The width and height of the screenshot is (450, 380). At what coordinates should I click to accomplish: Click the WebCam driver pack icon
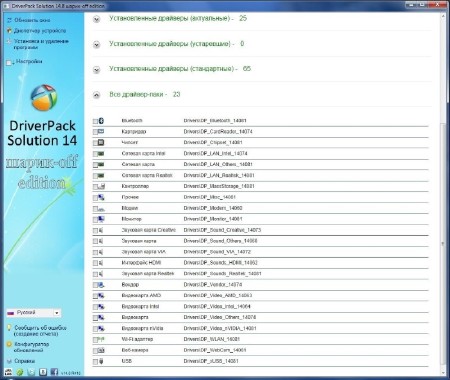click(101, 350)
